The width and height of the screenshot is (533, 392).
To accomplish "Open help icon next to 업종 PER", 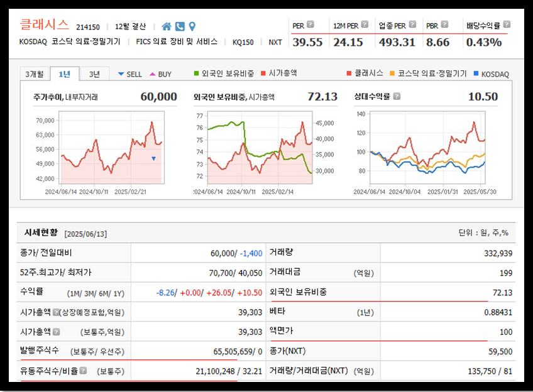I will [x=412, y=24].
